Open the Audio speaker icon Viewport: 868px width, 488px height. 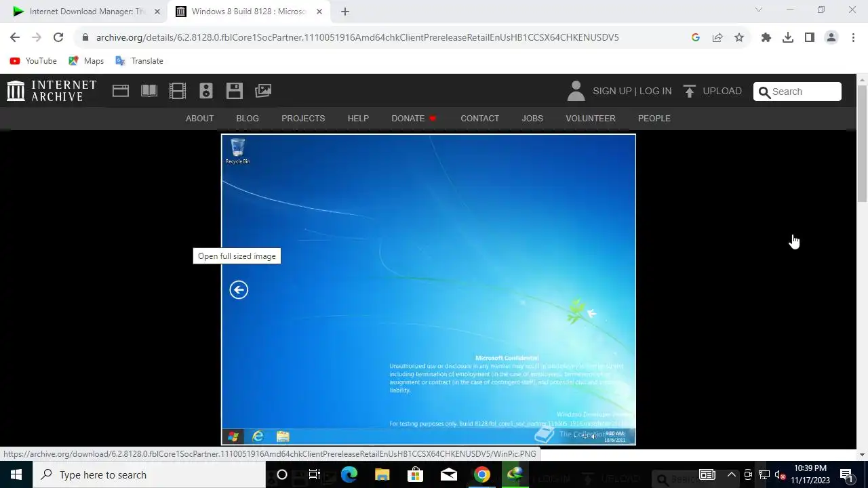tap(206, 91)
